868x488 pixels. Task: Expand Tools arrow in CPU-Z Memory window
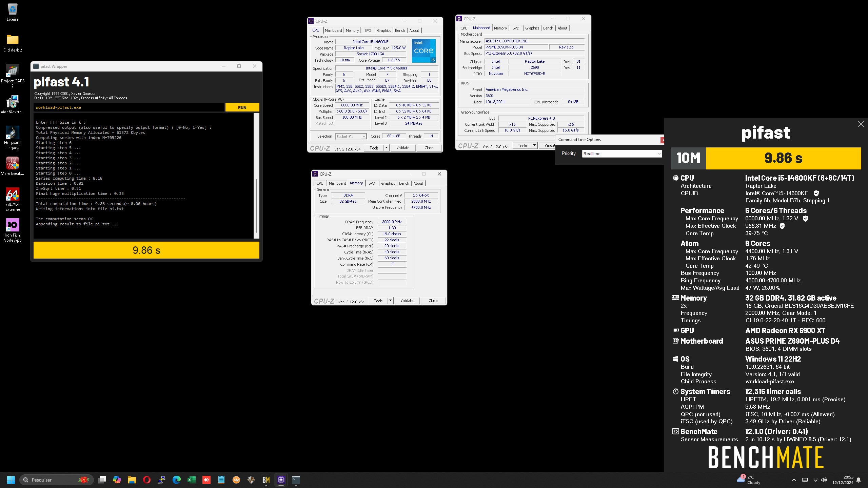(x=390, y=301)
